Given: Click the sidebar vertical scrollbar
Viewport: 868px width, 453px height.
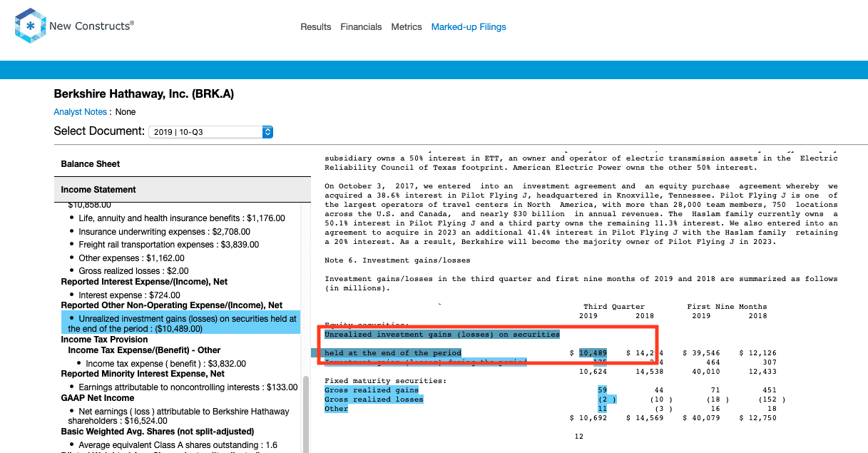Looking at the screenshot, I should pos(306,414).
